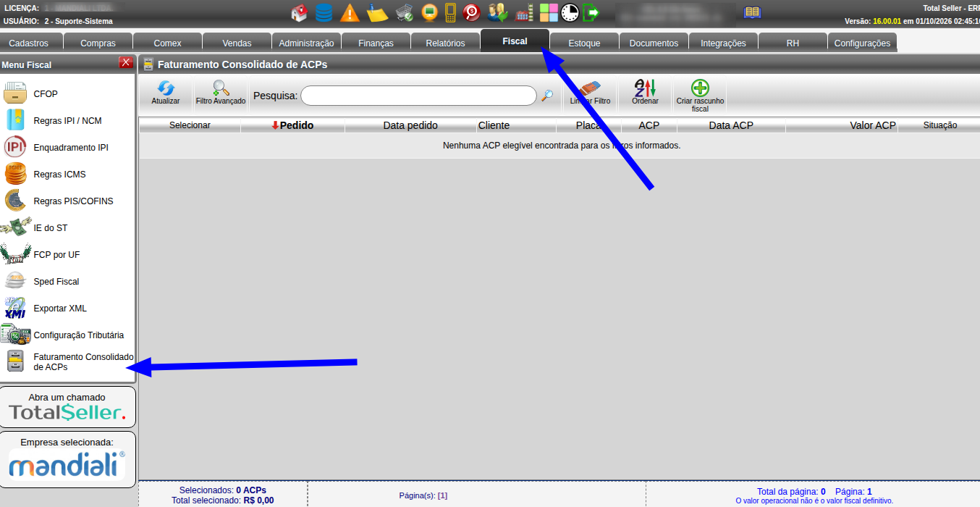
Task: Click the red money search icon
Action: click(x=472, y=12)
